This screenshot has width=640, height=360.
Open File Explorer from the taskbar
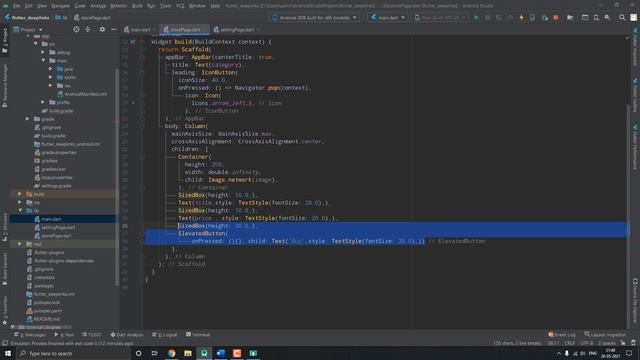(188, 353)
